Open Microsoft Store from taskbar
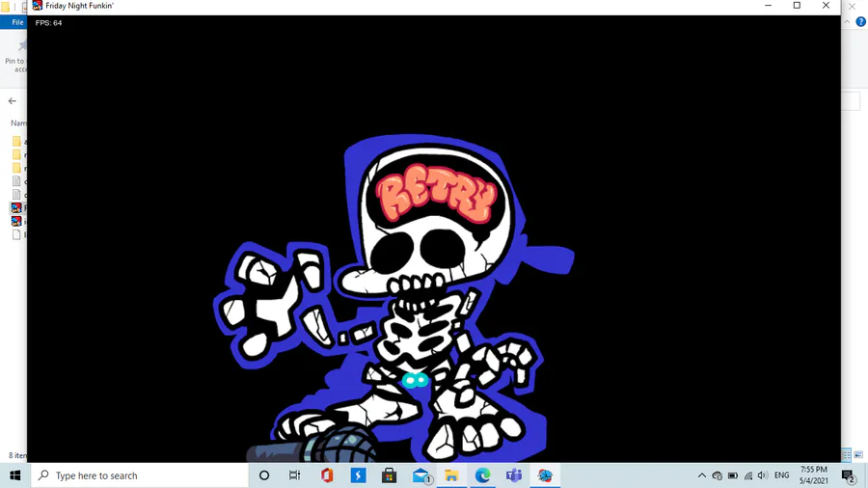 tap(390, 475)
